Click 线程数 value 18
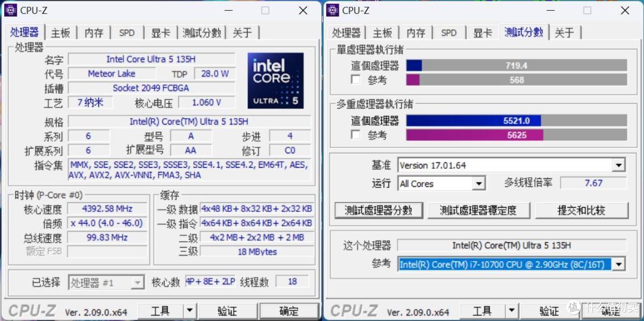 (x=292, y=282)
